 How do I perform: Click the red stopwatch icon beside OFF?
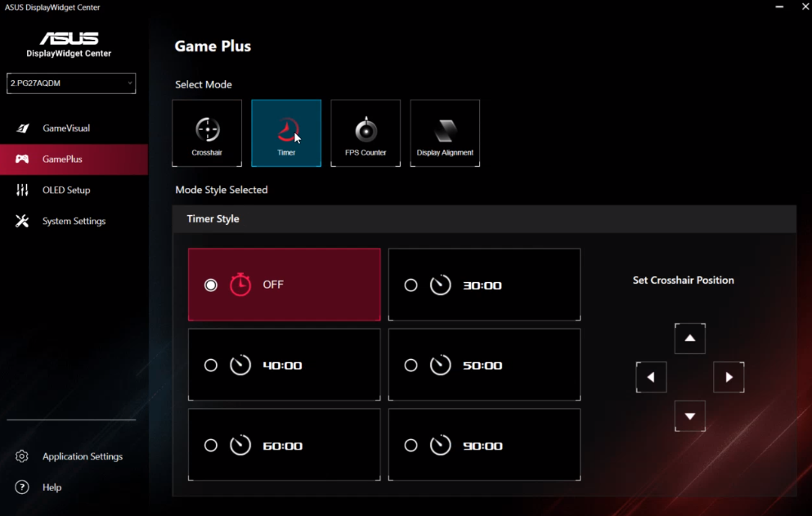click(240, 285)
